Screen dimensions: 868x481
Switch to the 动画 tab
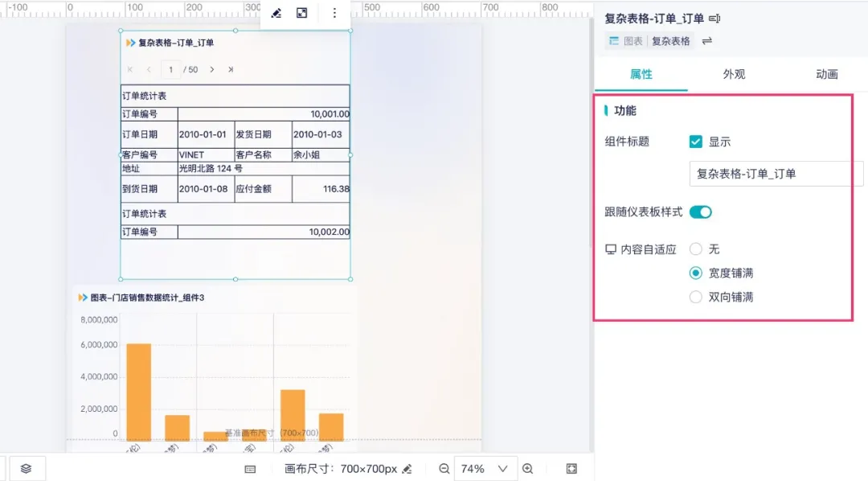827,74
